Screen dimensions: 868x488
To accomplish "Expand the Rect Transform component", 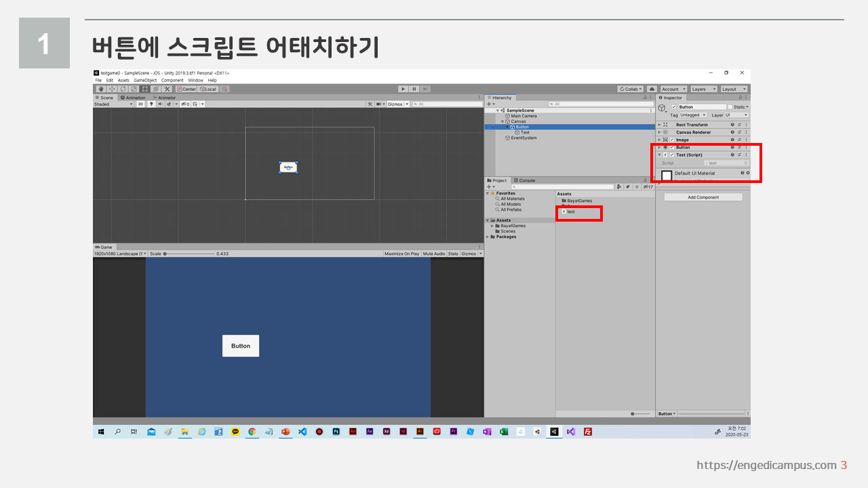I will pyautogui.click(x=659, y=125).
